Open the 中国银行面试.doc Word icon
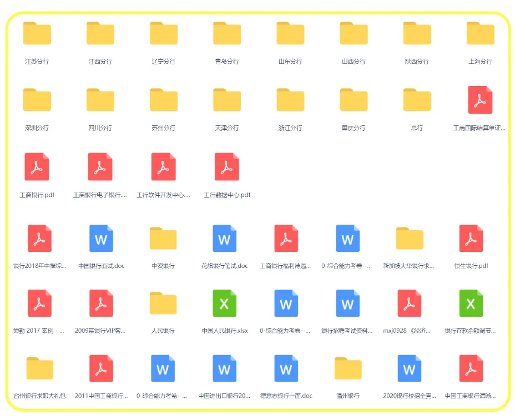The image size is (515, 420). coord(101,239)
